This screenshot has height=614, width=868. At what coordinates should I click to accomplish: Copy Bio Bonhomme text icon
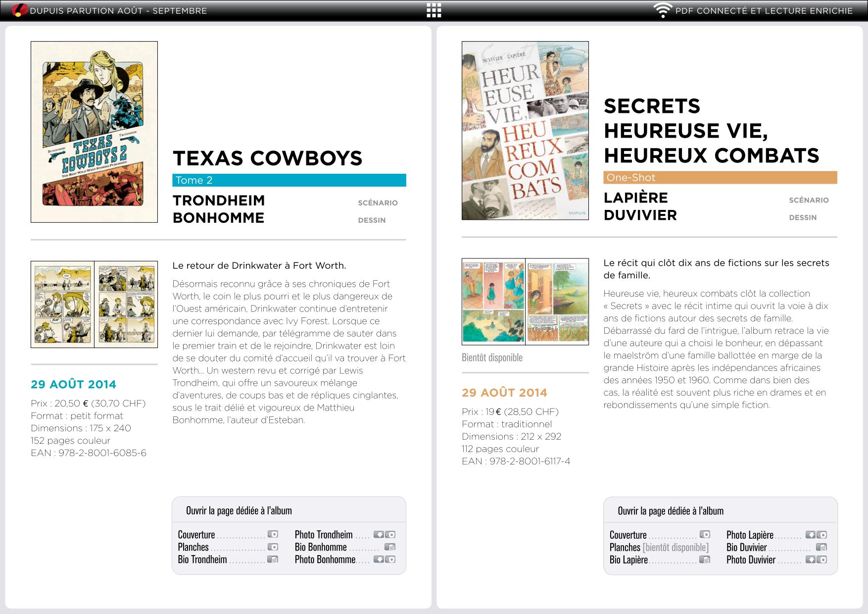pyautogui.click(x=390, y=547)
